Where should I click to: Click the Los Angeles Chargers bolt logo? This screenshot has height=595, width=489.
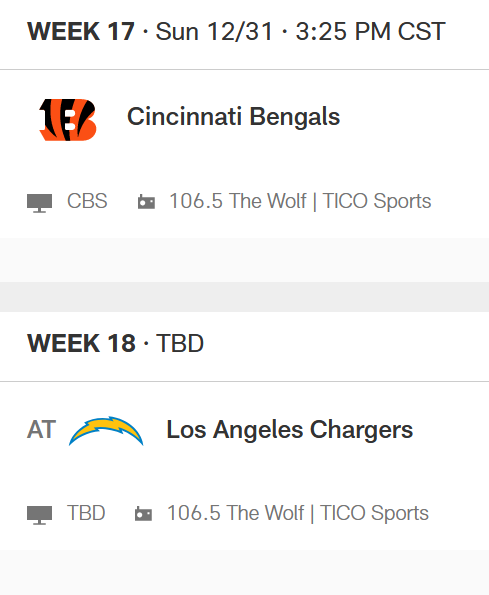(x=106, y=431)
